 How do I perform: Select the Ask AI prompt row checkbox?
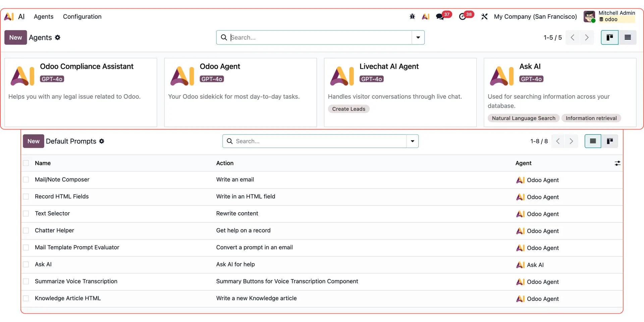26,265
